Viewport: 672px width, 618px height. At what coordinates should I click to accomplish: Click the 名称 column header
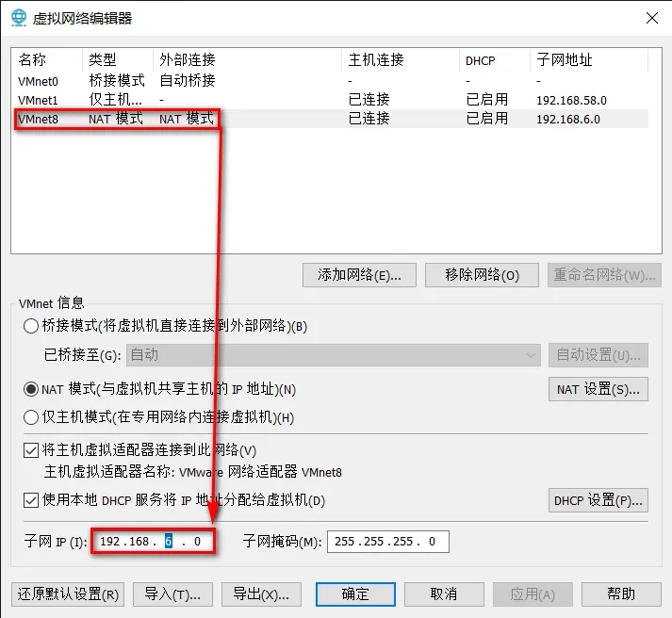tap(47, 59)
